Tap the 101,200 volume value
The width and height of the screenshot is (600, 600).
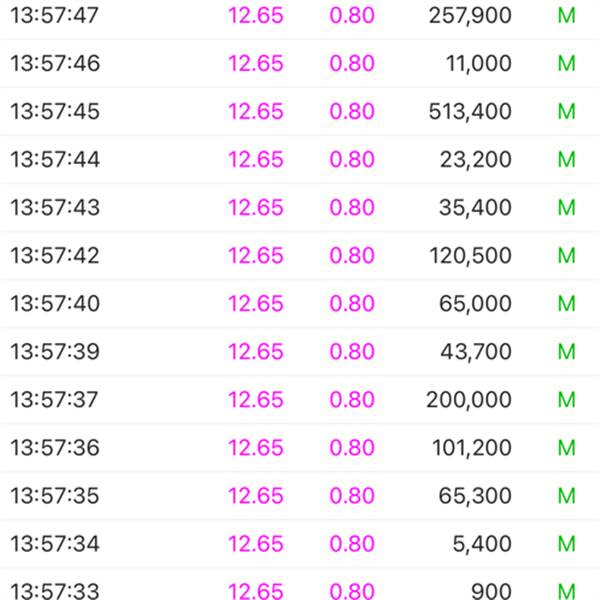coord(471,448)
